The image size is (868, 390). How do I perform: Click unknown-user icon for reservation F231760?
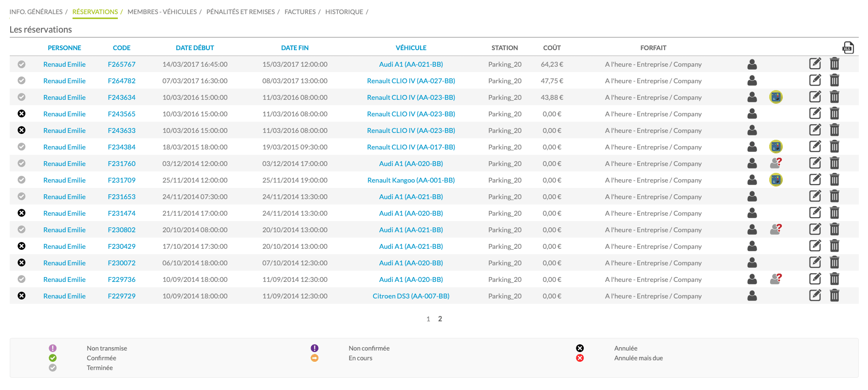(x=776, y=163)
